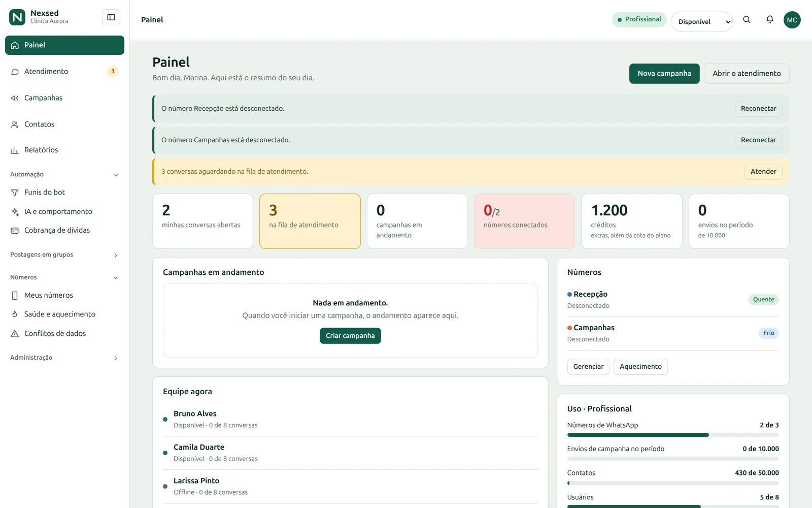The image size is (812, 508).
Task: Click the Profissional plan badge
Action: [x=639, y=19]
